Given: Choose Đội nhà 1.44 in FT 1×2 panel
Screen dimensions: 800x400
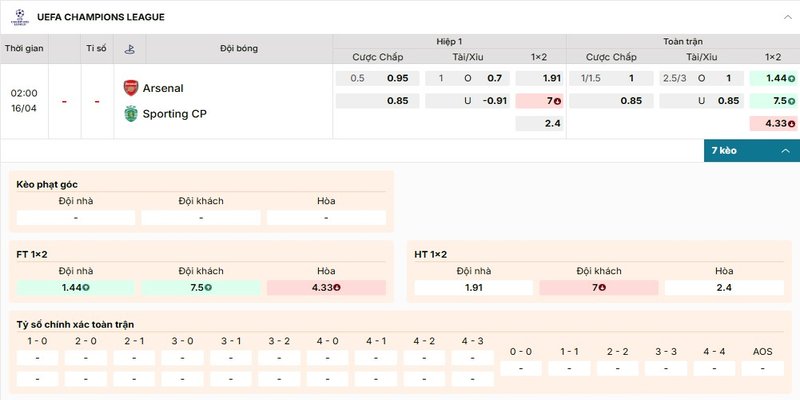Looking at the screenshot, I should click(x=76, y=287).
